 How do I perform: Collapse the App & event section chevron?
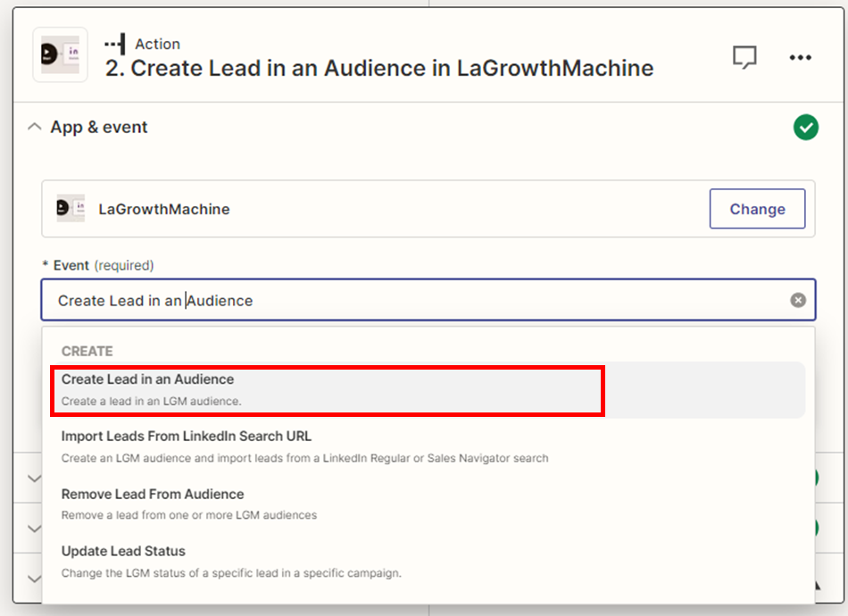(x=35, y=128)
